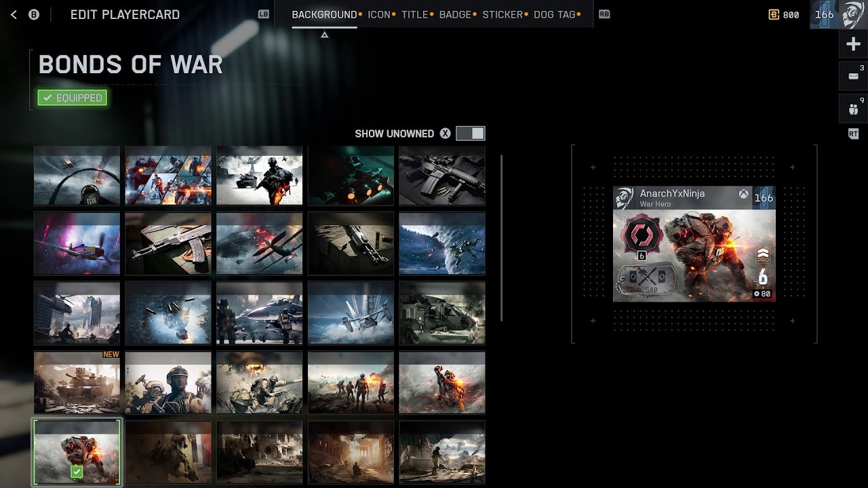Select the black rifle with bullets background
The width and height of the screenshot is (868, 488).
click(x=442, y=176)
